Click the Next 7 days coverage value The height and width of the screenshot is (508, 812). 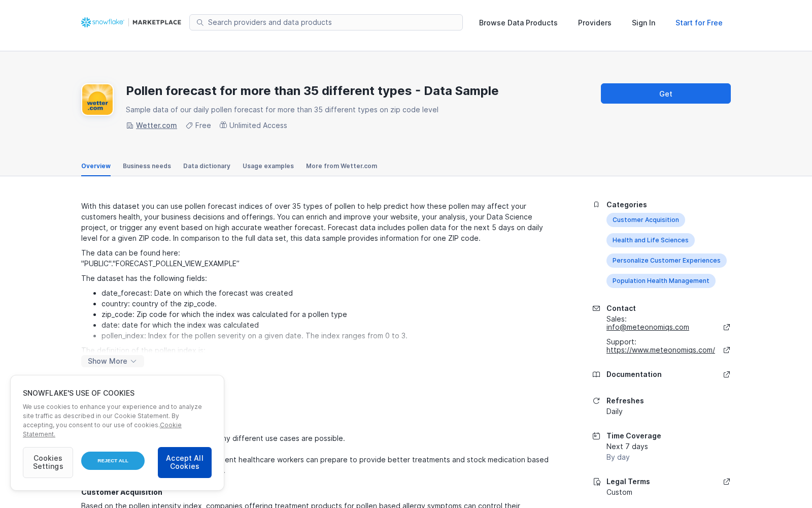click(627, 447)
